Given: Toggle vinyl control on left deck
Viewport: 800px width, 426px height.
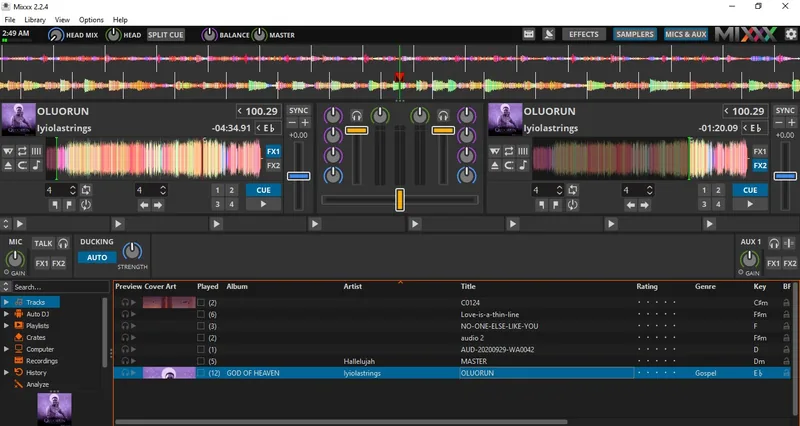Looking at the screenshot, I should coord(8,151).
